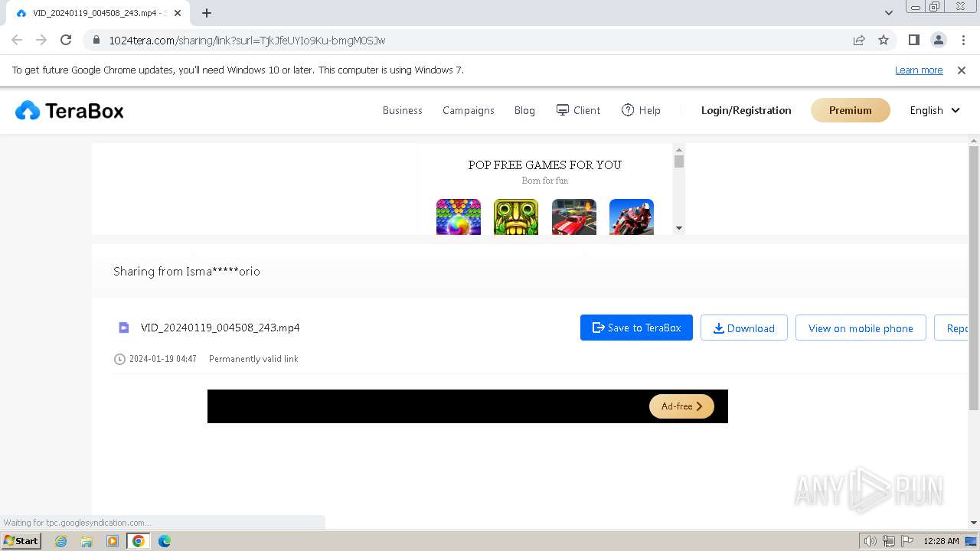The image size is (980, 551).
Task: Open File Explorer from taskbar
Action: 87,540
